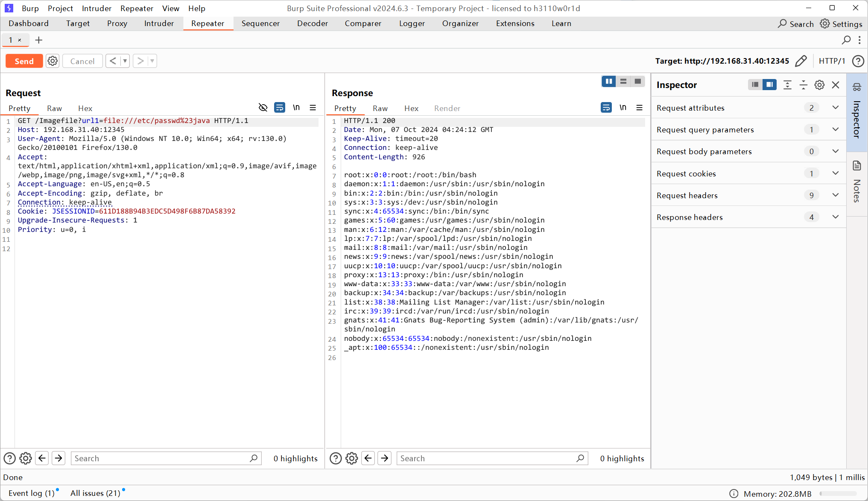The width and height of the screenshot is (868, 501).
Task: Switch to the Proxy tab
Action: click(x=117, y=23)
